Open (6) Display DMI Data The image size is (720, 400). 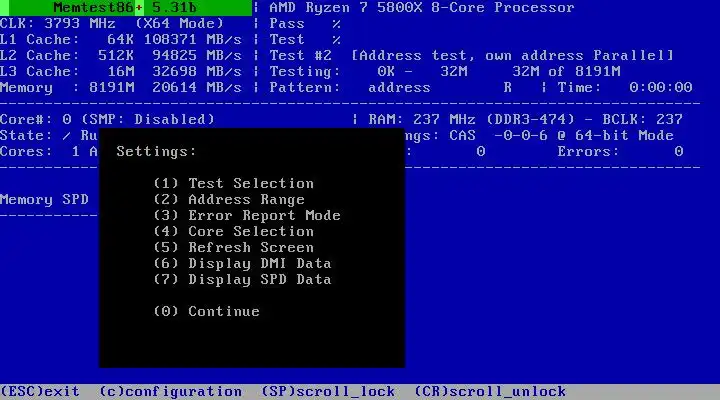coord(242,264)
